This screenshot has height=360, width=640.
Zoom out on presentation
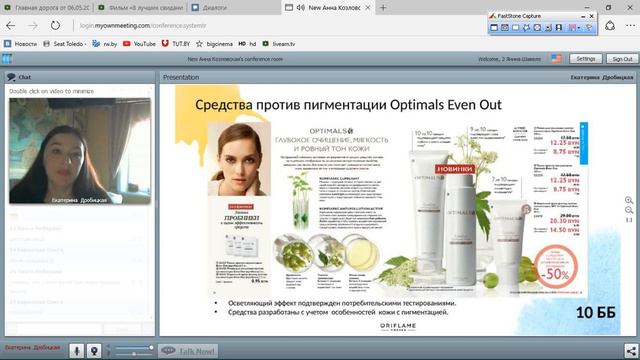pos(629,210)
